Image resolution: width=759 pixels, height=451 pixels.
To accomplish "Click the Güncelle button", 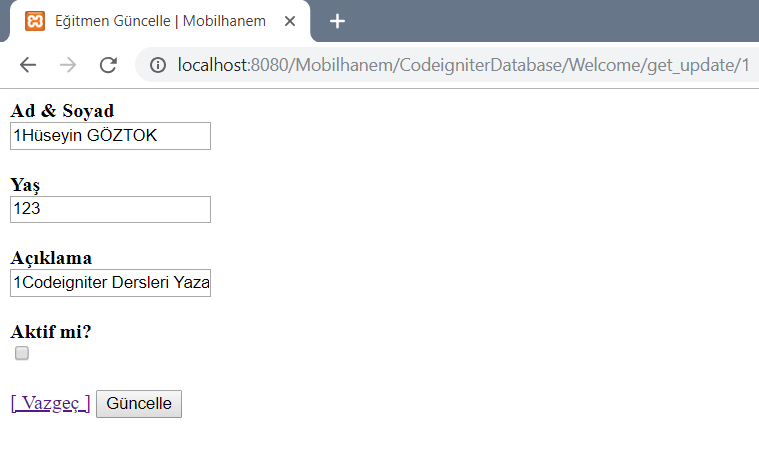I will 139,403.
